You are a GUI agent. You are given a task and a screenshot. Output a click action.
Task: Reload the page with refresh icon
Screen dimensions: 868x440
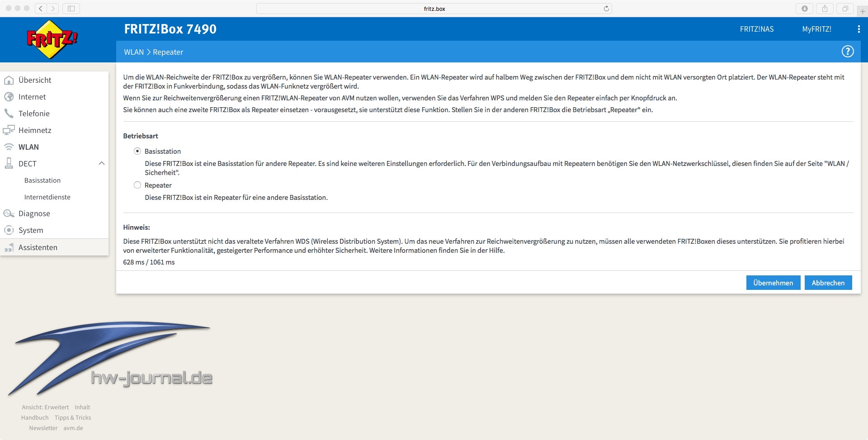pos(606,9)
